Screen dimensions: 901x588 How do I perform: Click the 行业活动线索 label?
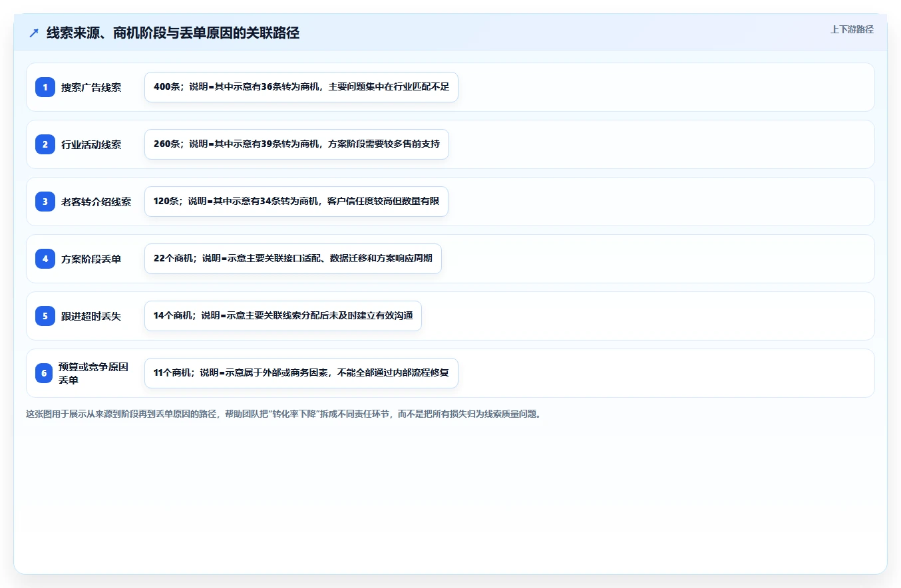click(91, 144)
